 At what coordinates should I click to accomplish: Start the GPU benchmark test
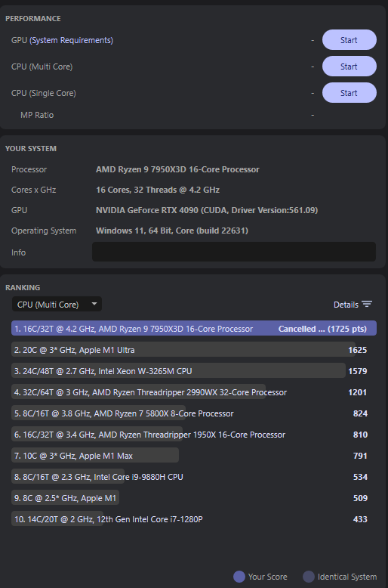coord(349,40)
